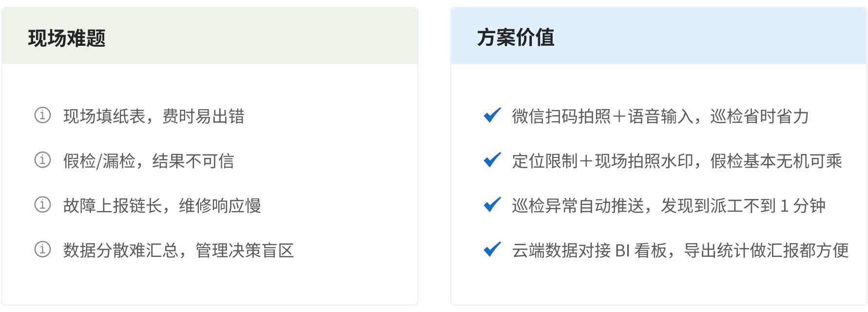Screen dimensions: 868x312
Task: Select the 方案价值 header
Action: pyautogui.click(x=516, y=38)
